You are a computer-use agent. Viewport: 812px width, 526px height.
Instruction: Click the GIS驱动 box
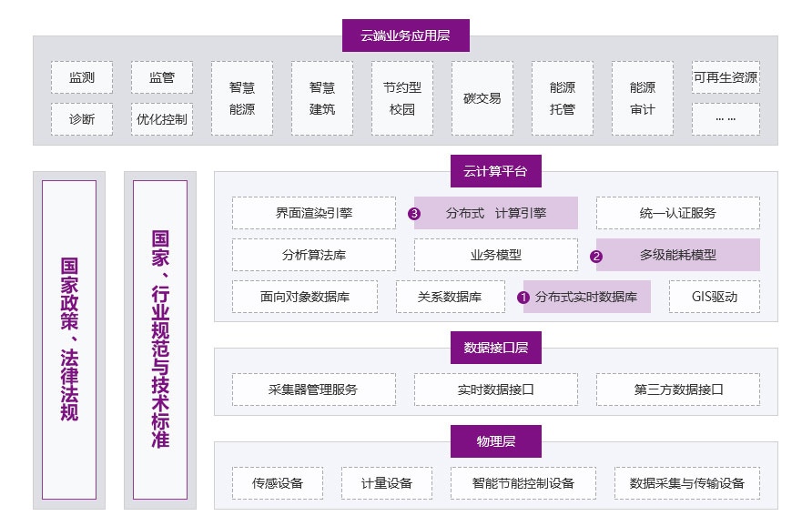(714, 297)
